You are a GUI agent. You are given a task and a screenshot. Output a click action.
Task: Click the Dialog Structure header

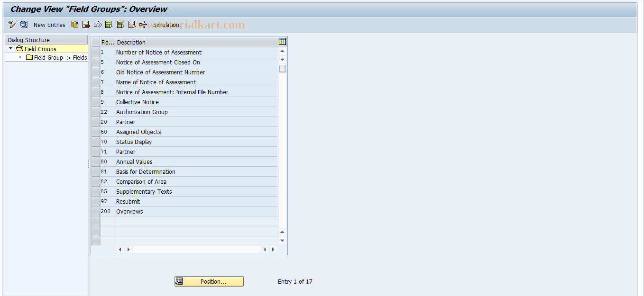pos(46,40)
